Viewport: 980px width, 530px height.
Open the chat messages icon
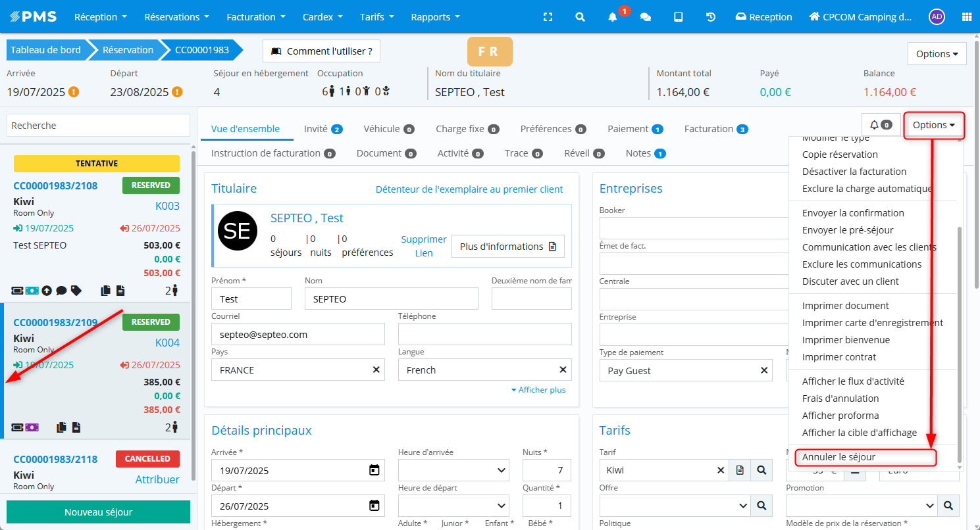(646, 17)
